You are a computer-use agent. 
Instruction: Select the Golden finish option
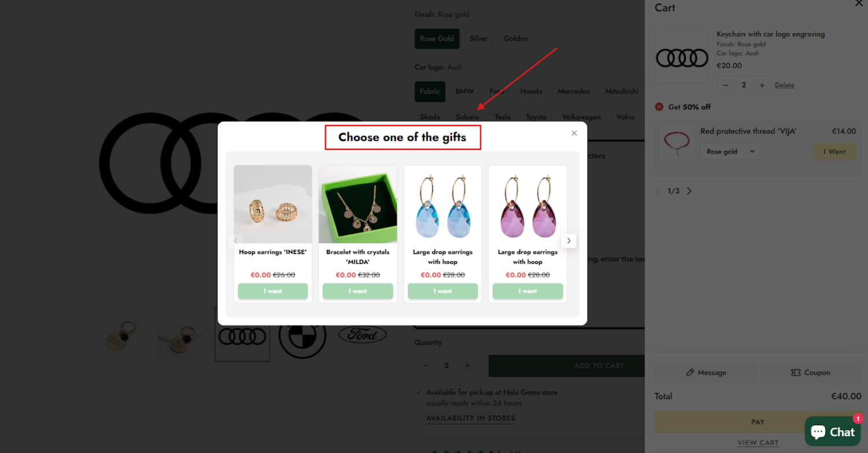(516, 39)
